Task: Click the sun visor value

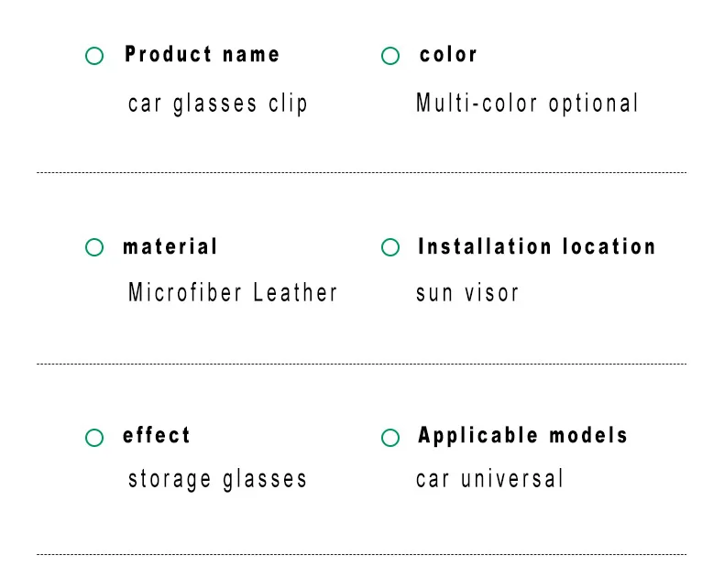Action: [467, 292]
